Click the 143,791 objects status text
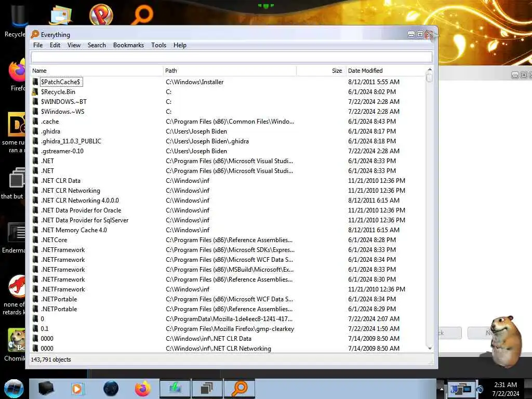Image resolution: width=532 pixels, height=399 pixels. click(x=51, y=360)
